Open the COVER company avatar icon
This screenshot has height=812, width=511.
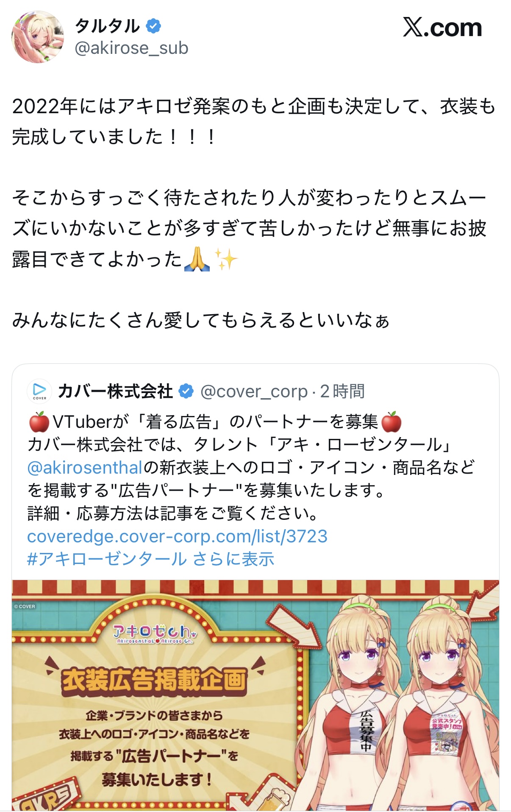(39, 391)
